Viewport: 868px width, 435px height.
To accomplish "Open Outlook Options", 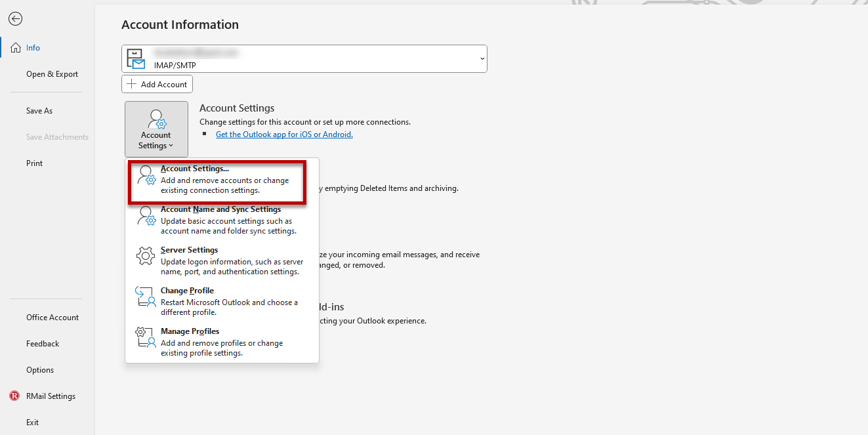I will (x=40, y=370).
